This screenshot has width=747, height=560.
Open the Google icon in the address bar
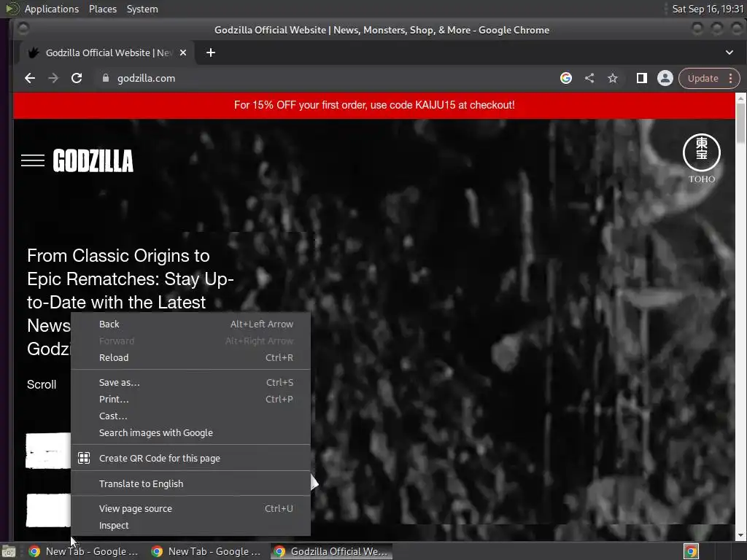(x=565, y=78)
